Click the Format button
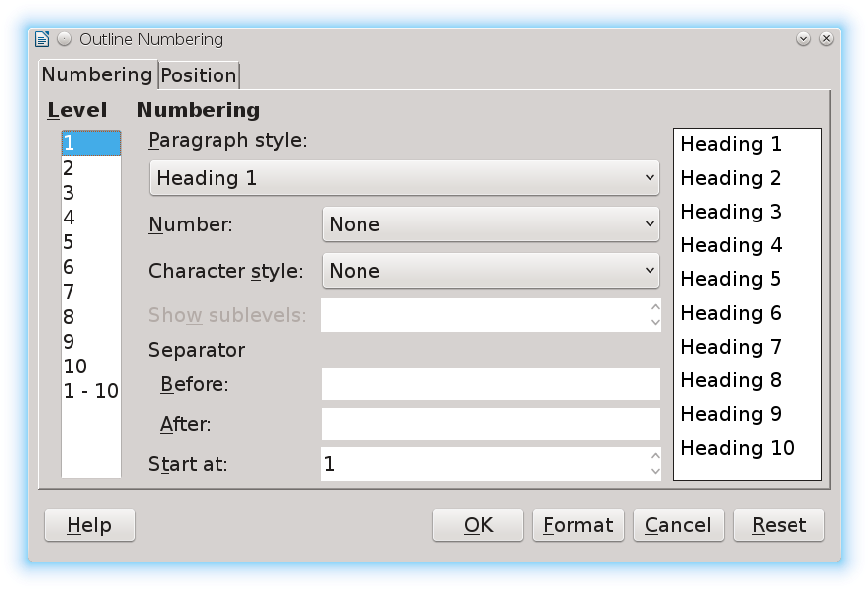The height and width of the screenshot is (589, 868). point(578,525)
